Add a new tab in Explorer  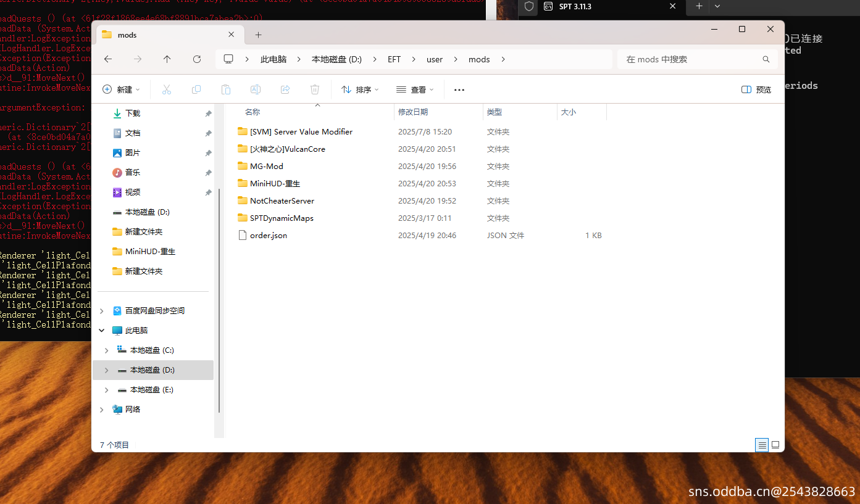click(x=259, y=35)
